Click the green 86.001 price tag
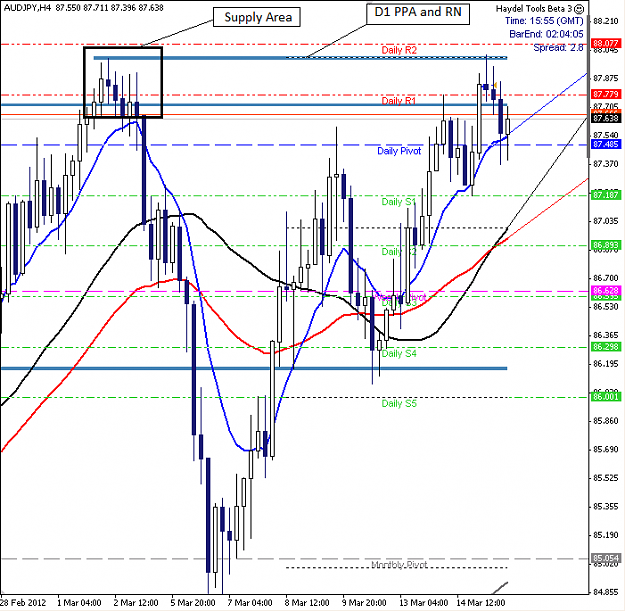The width and height of the screenshot is (625, 612). pyautogui.click(x=606, y=397)
